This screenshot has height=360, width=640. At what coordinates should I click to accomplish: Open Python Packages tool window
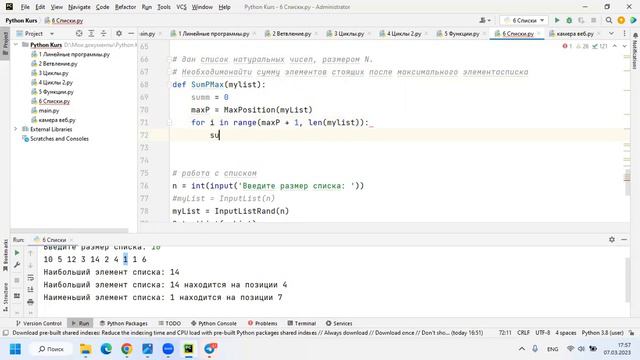pos(123,323)
